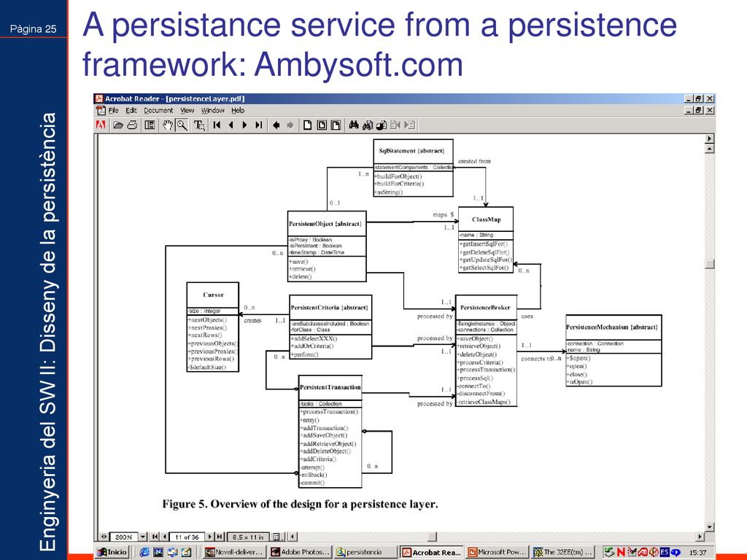The height and width of the screenshot is (560, 747).
Task: Click the horizontal scrollbar thumb
Action: point(432,537)
